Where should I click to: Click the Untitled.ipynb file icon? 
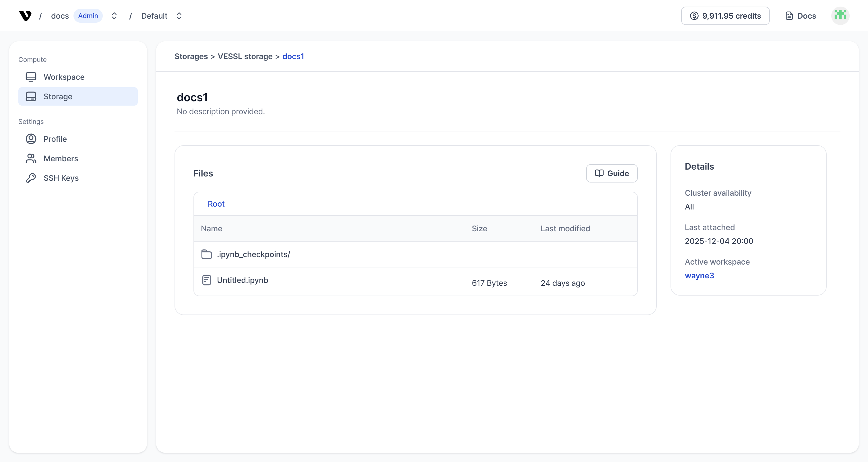207,280
